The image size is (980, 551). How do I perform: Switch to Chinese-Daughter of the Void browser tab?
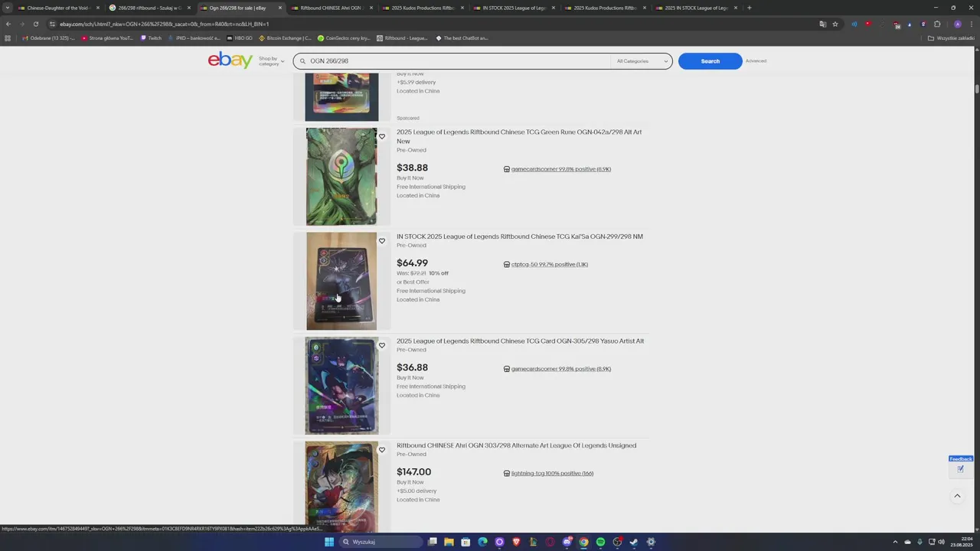click(58, 8)
